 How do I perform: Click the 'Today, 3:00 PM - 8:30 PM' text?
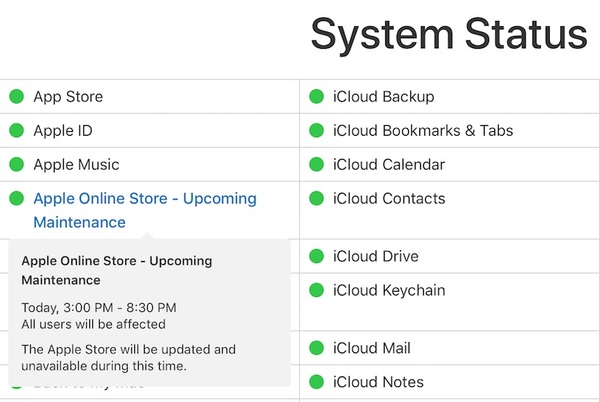point(99,308)
